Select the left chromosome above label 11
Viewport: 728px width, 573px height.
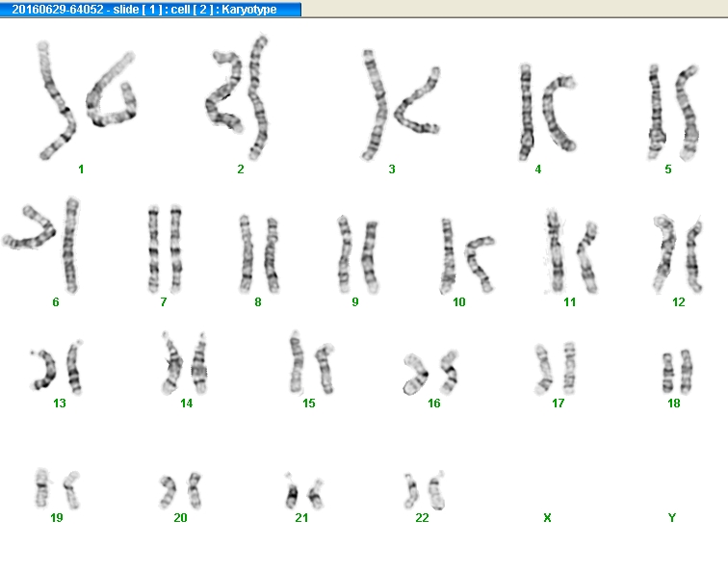(555, 251)
